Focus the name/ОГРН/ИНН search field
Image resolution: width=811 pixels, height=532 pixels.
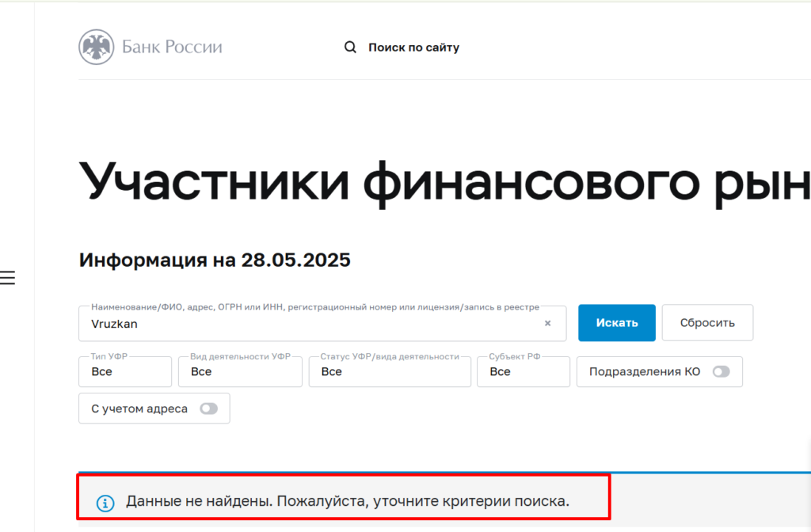pos(322,324)
